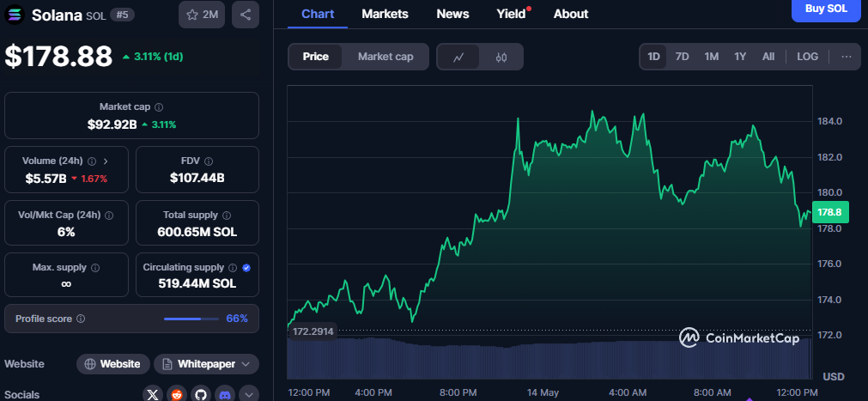This screenshot has height=401, width=868.
Task: Click the Buy SOL button
Action: pyautogui.click(x=826, y=9)
